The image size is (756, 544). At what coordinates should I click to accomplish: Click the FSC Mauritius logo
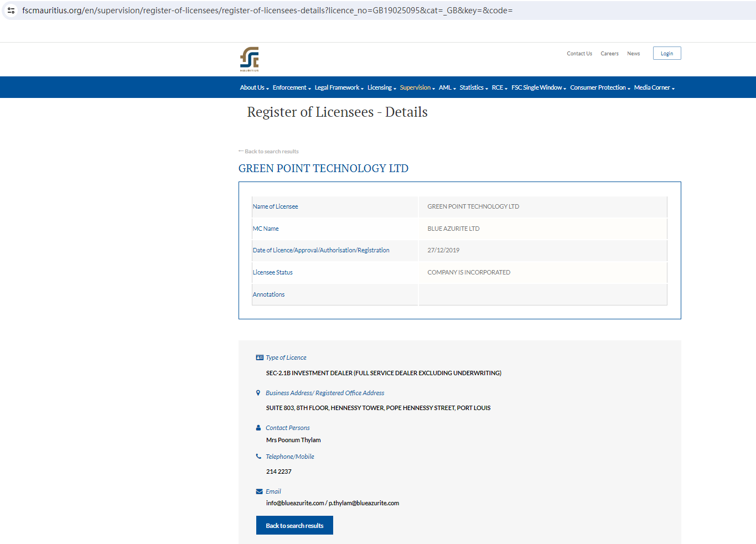point(250,59)
